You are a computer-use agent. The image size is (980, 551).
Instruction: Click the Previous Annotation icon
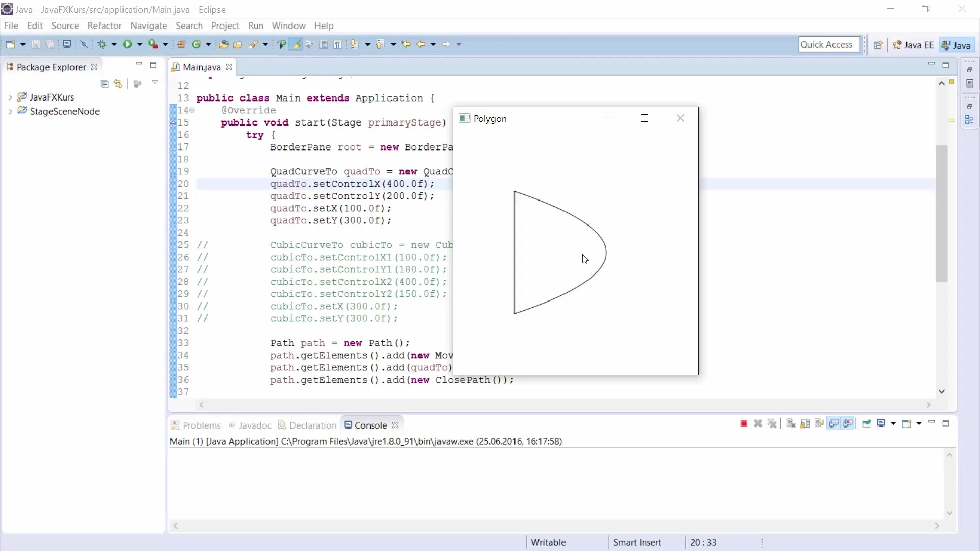pyautogui.click(x=380, y=44)
